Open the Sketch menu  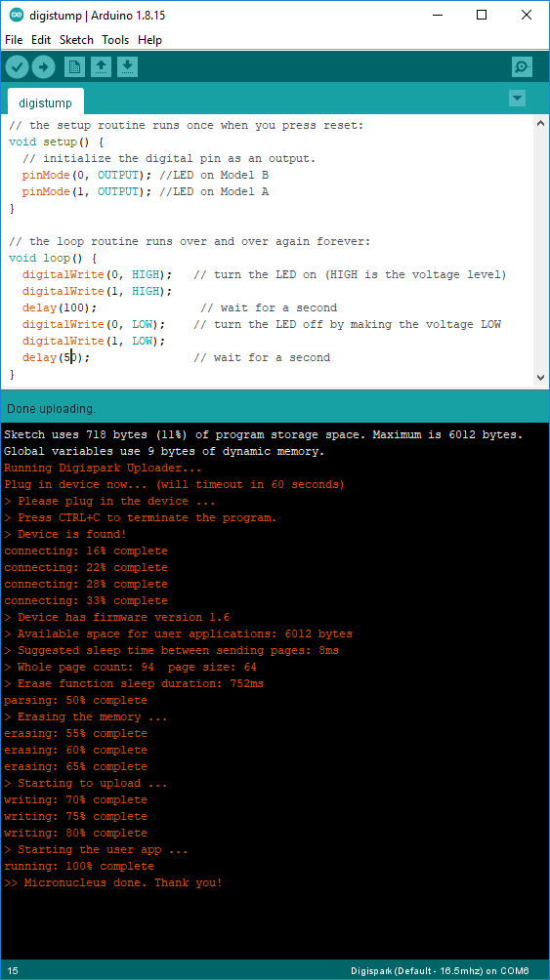tap(76, 40)
